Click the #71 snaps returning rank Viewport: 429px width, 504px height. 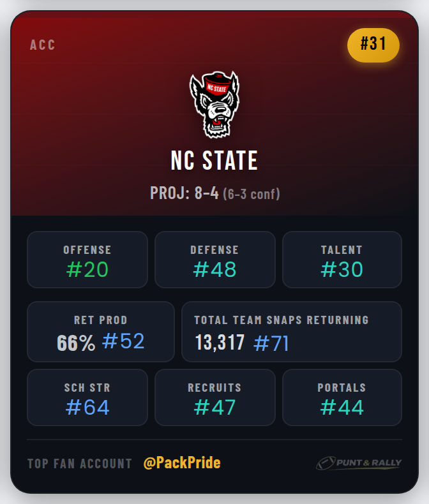click(271, 343)
